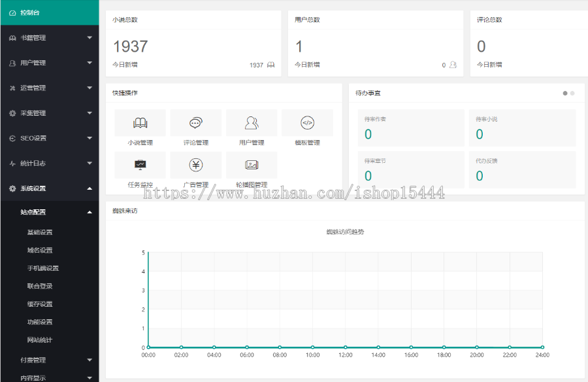Click the 08:00 data point on chart
The width and height of the screenshot is (588, 382).
(x=280, y=347)
